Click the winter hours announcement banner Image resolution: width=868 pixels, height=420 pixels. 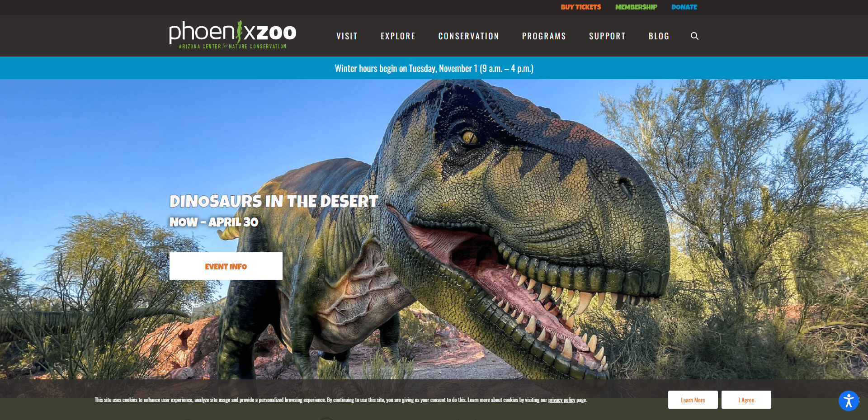pyautogui.click(x=434, y=68)
